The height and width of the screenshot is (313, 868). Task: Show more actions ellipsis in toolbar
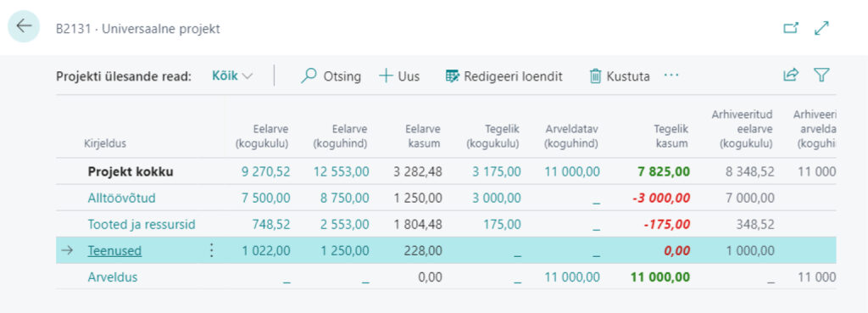[671, 75]
